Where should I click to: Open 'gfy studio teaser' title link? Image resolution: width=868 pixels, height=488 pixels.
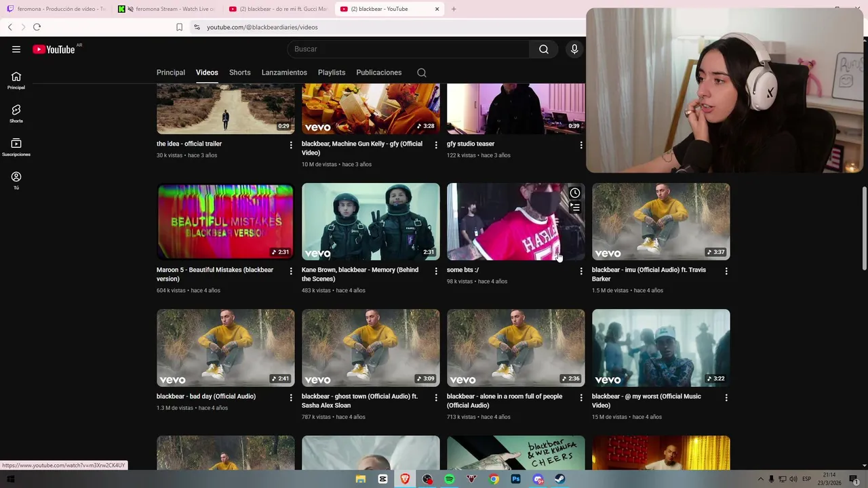click(471, 144)
